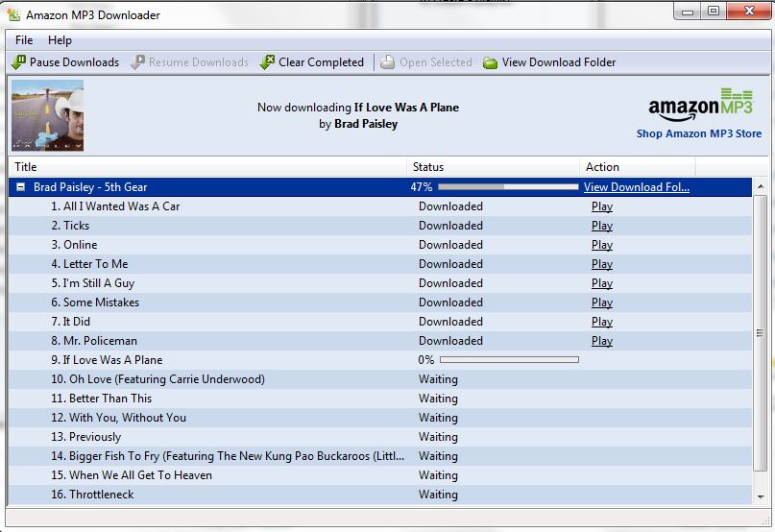
Task: Collapse the Brad Paisley - 5th Gear album
Action: pos(21,187)
